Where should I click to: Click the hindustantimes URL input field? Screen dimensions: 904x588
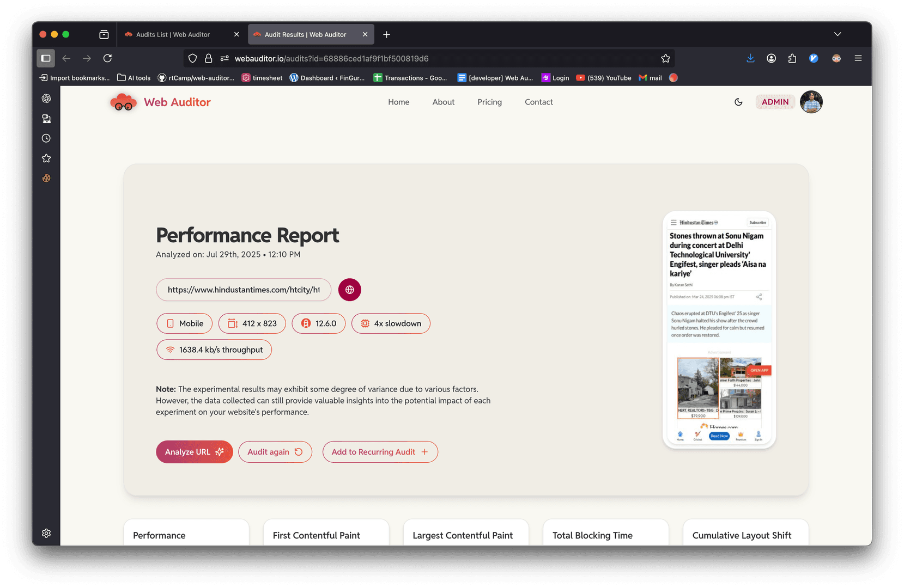244,289
